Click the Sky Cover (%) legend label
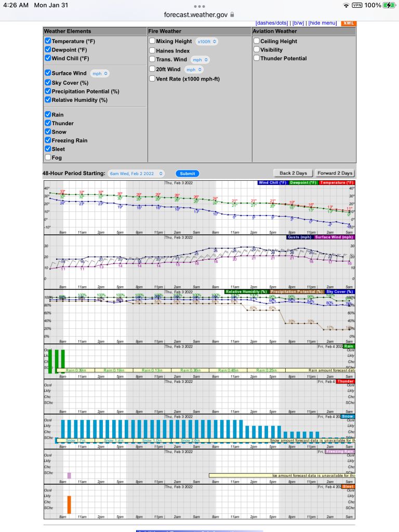This screenshot has width=399, height=532. (340, 292)
